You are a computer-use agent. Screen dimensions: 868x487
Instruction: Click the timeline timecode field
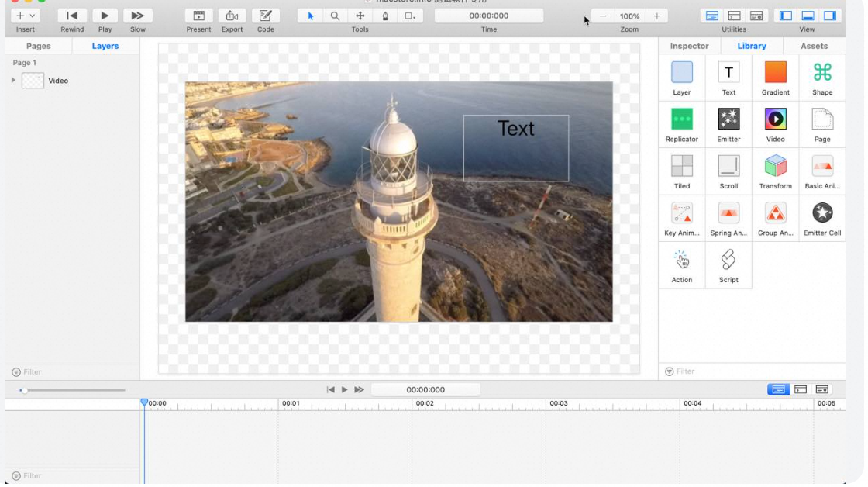coord(425,390)
